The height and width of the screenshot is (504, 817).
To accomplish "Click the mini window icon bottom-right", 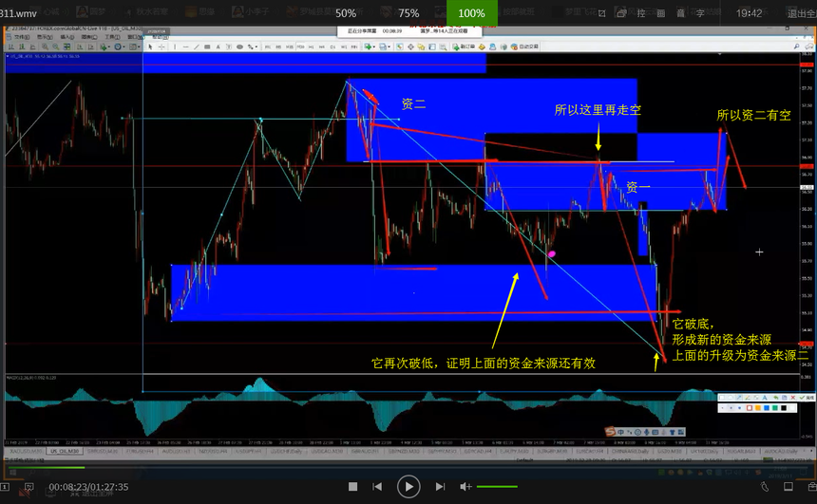I will click(788, 487).
